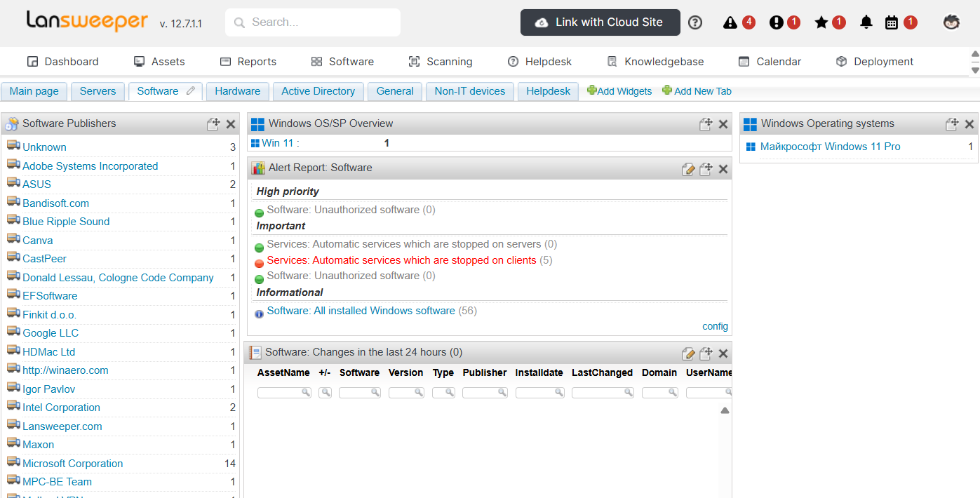
Task: Open the star icon with 1 badge
Action: pos(821,22)
